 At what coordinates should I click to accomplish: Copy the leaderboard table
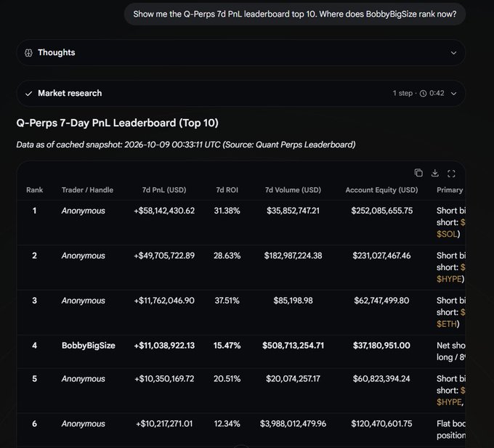(x=418, y=173)
